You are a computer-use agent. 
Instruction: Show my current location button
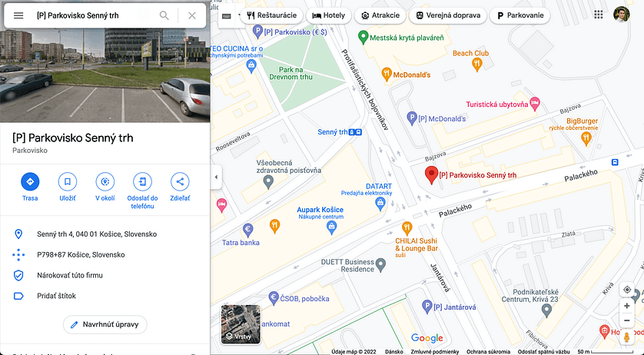627,290
